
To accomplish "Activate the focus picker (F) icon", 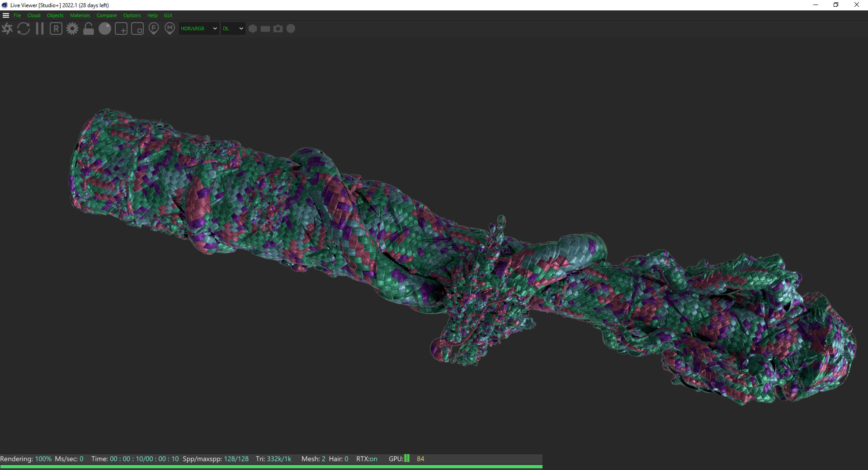I will [x=154, y=29].
